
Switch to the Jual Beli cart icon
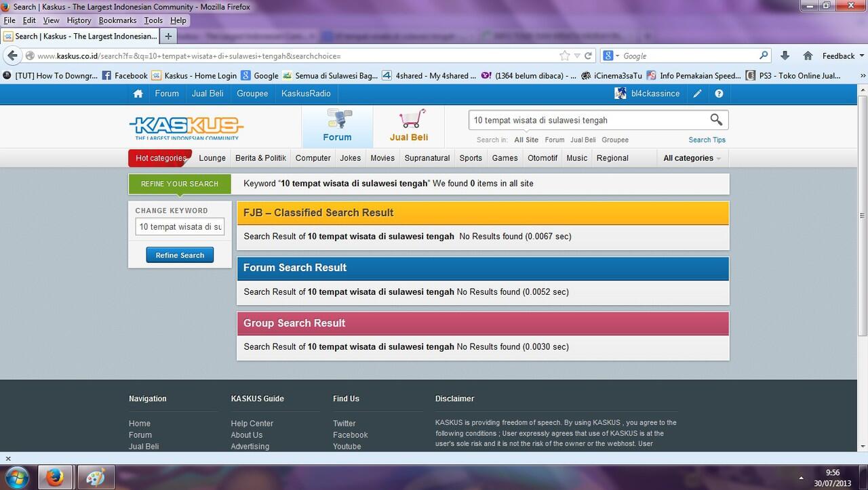point(409,126)
